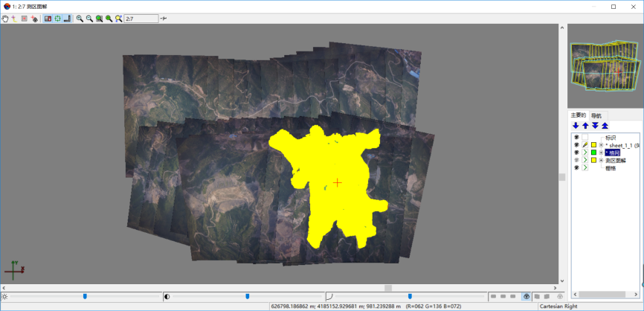Click the scale input field showing 2:7
The width and height of the screenshot is (644, 311).
141,18
